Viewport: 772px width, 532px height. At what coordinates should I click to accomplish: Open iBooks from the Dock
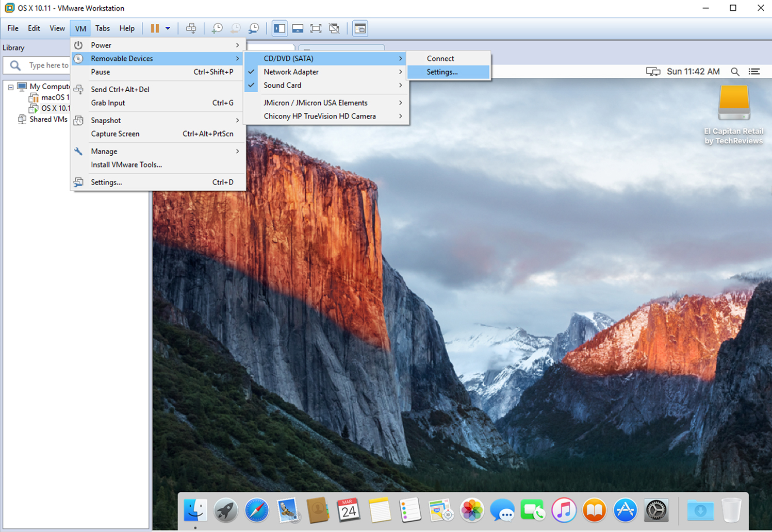coord(594,510)
